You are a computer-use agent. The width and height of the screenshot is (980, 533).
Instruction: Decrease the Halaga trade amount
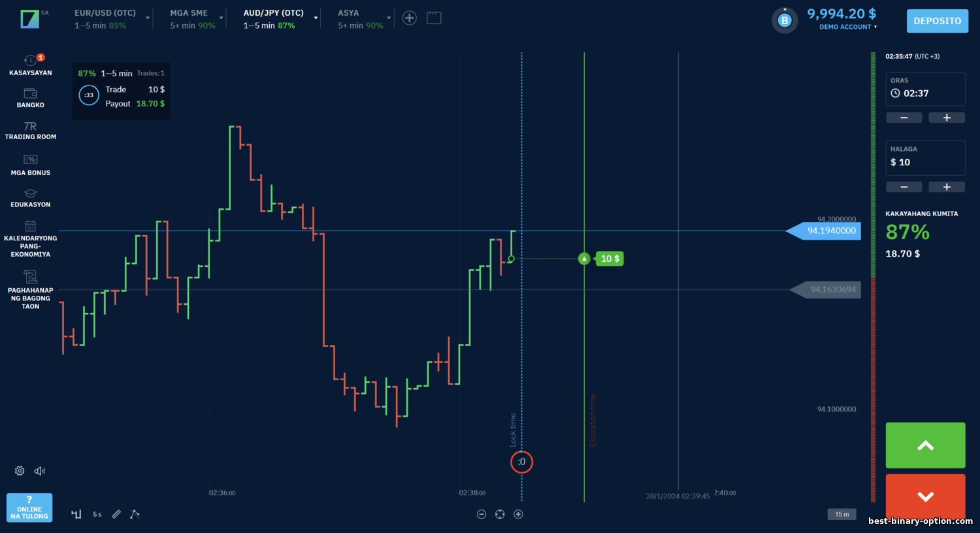coord(904,187)
